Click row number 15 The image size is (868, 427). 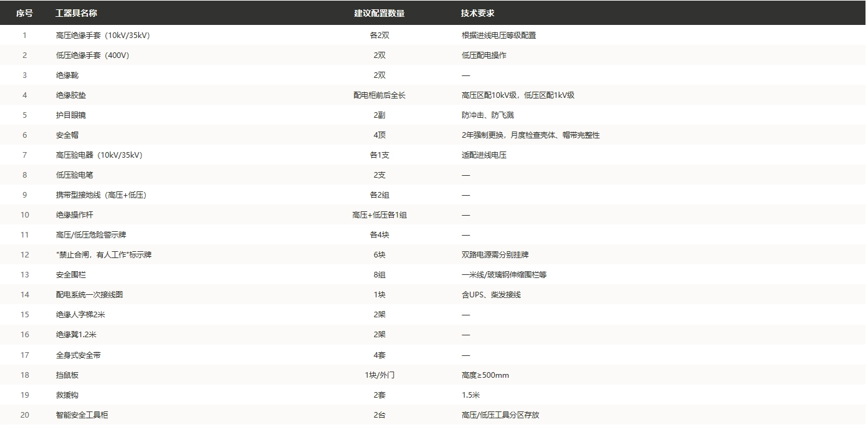[x=25, y=315]
